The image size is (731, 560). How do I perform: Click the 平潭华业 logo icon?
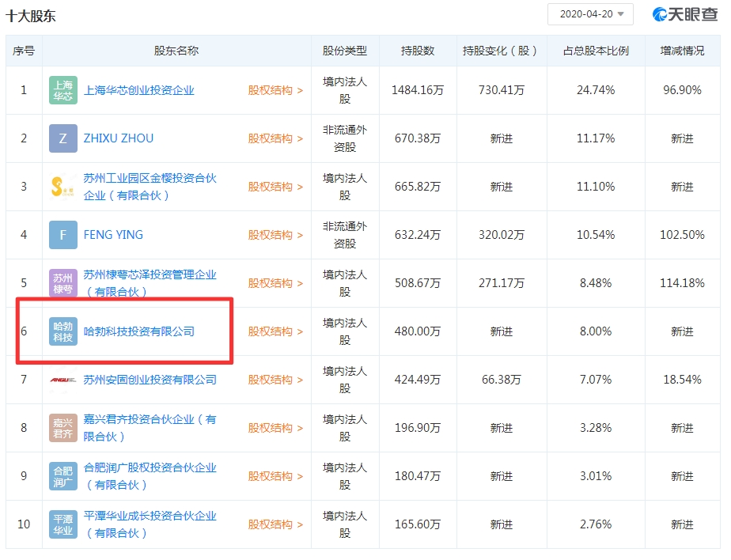coord(63,524)
